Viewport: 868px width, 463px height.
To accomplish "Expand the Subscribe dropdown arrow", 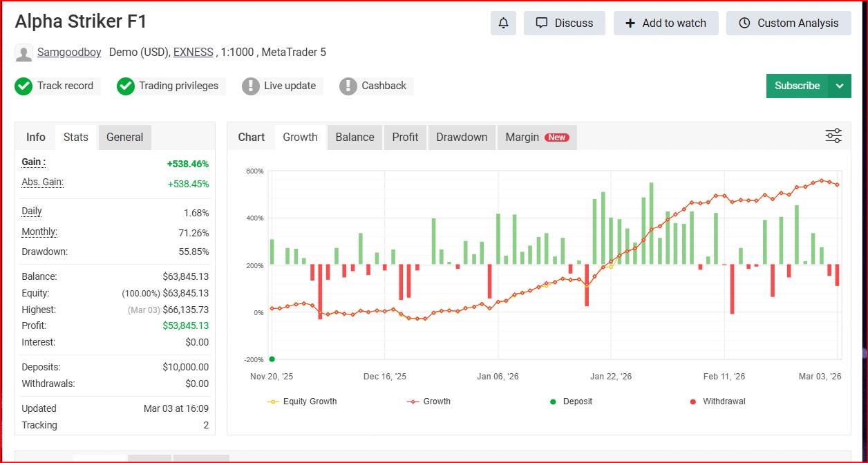I will (x=840, y=86).
